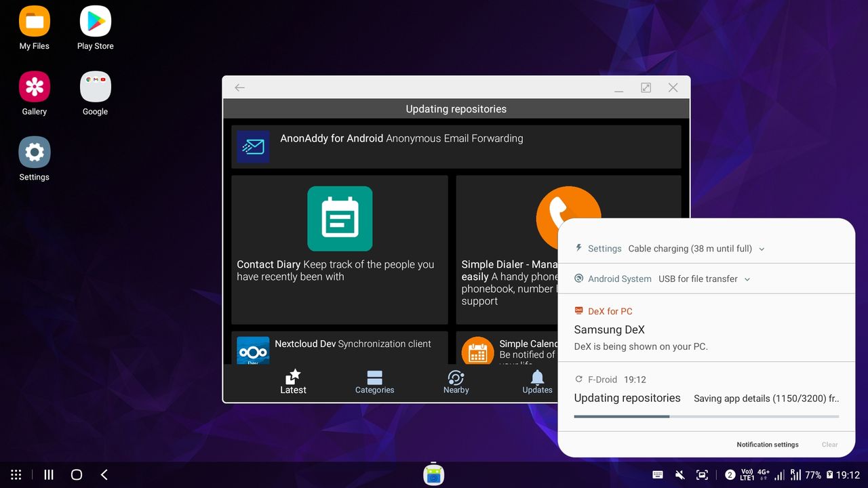Open the notification count badge
This screenshot has height=488, width=868.
tap(730, 475)
